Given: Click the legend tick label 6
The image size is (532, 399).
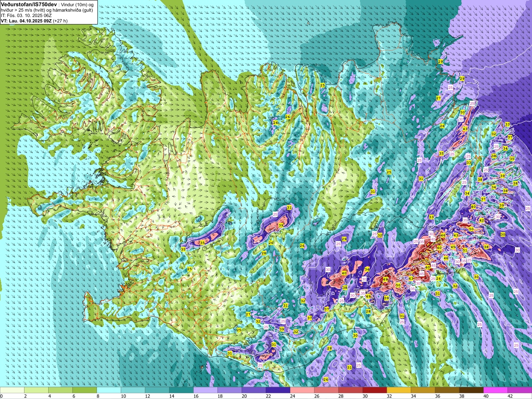Looking at the screenshot, I should (x=73, y=396).
